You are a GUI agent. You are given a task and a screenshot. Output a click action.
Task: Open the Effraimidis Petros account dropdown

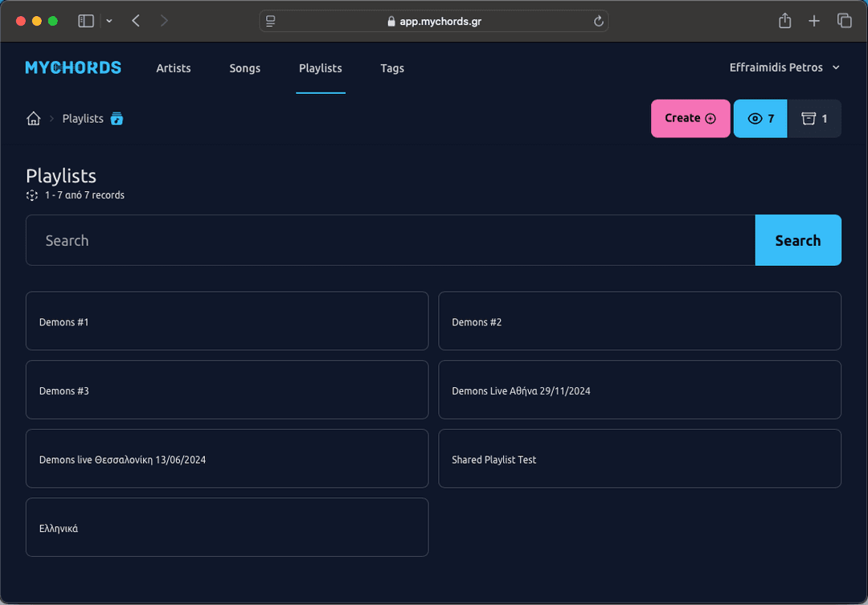pos(785,67)
